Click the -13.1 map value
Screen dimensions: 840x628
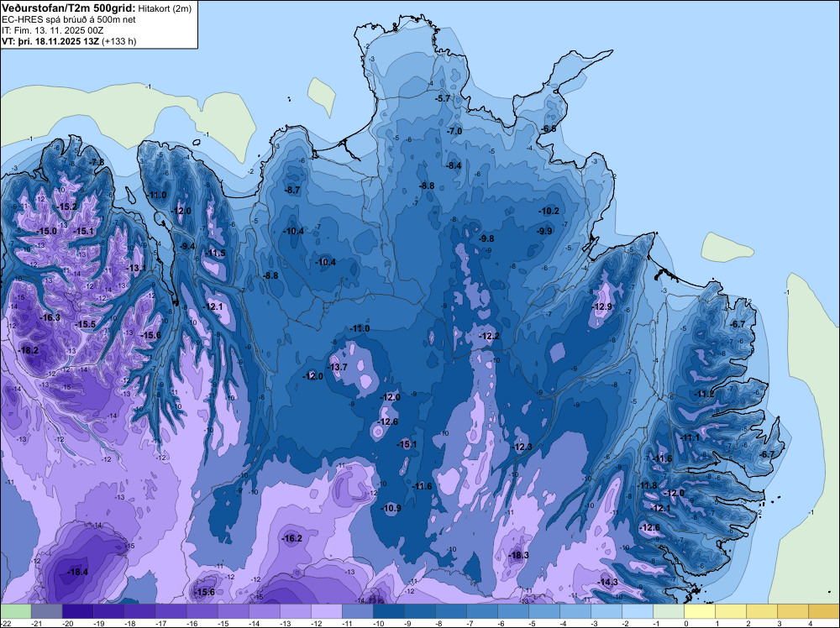(136, 268)
